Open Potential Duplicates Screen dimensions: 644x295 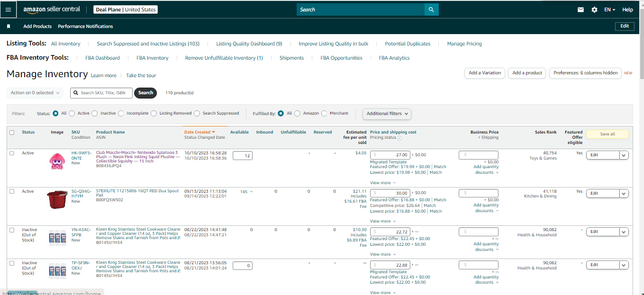[x=408, y=44]
